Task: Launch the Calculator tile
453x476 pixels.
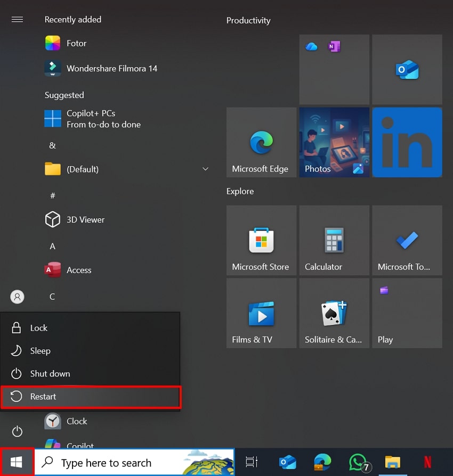Action: tap(334, 240)
